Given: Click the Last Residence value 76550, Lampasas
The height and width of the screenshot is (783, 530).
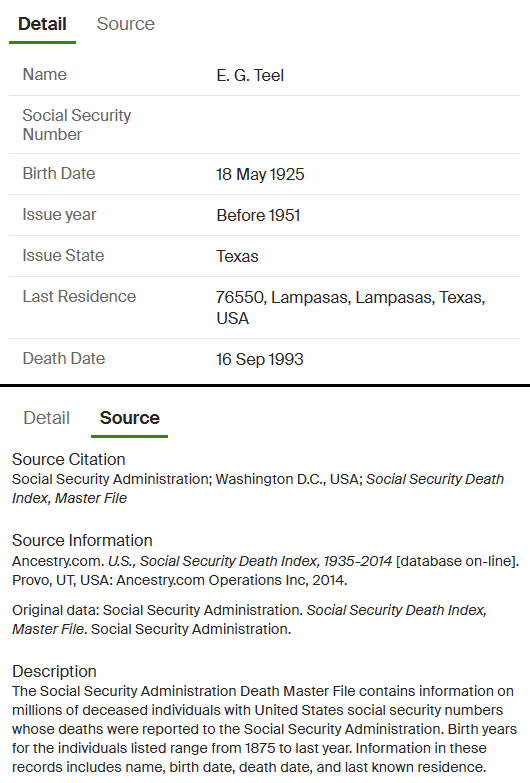Looking at the screenshot, I should (x=351, y=308).
